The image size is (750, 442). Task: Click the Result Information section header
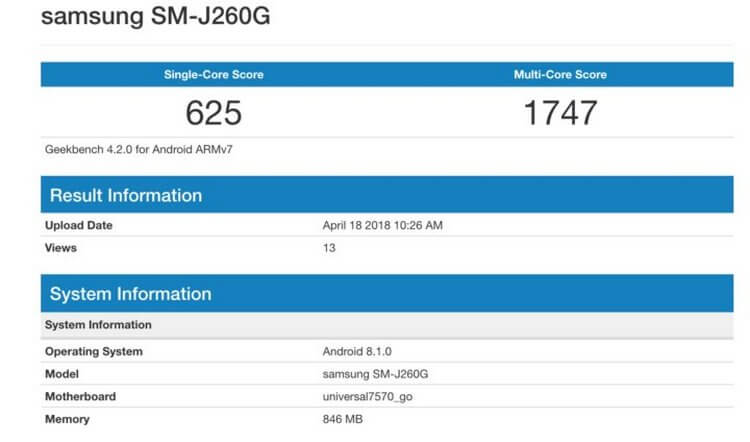[x=126, y=195]
